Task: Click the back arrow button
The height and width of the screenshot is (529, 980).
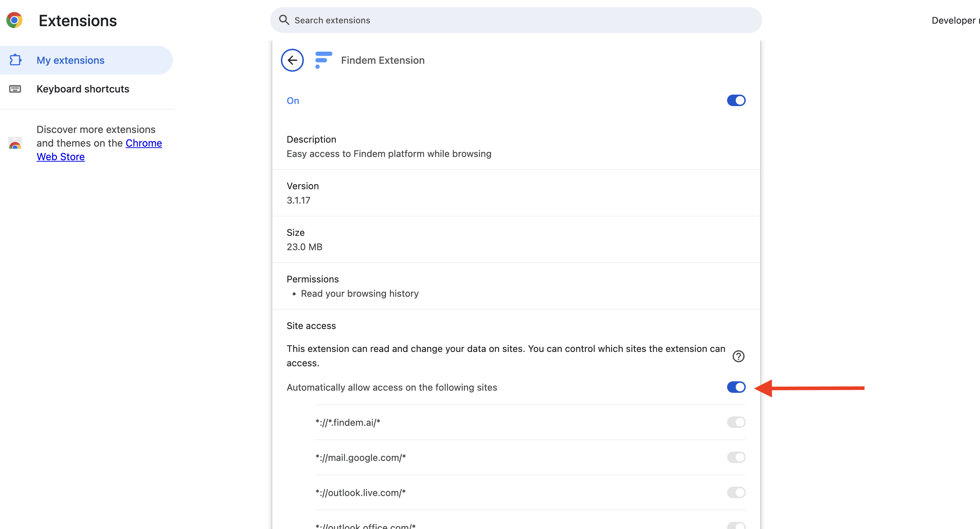Action: click(x=292, y=60)
